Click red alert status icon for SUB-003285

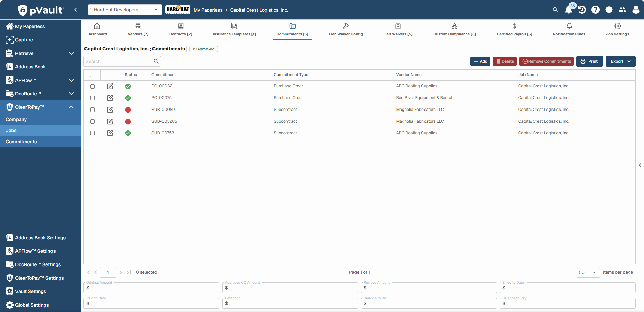tap(128, 122)
